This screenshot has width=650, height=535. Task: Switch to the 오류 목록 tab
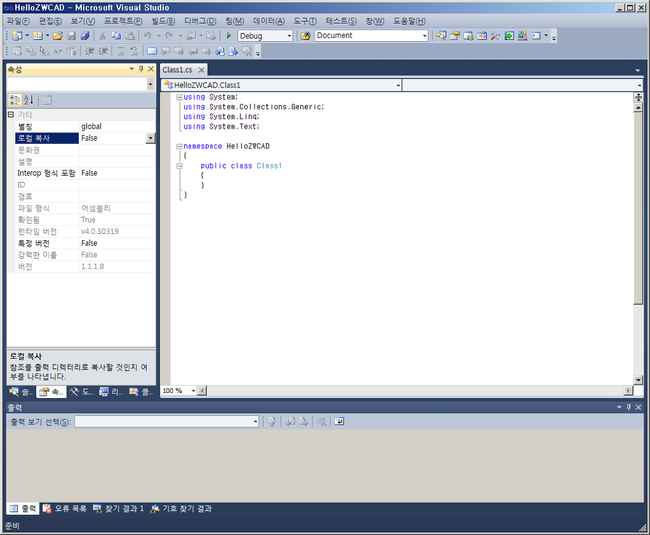65,508
